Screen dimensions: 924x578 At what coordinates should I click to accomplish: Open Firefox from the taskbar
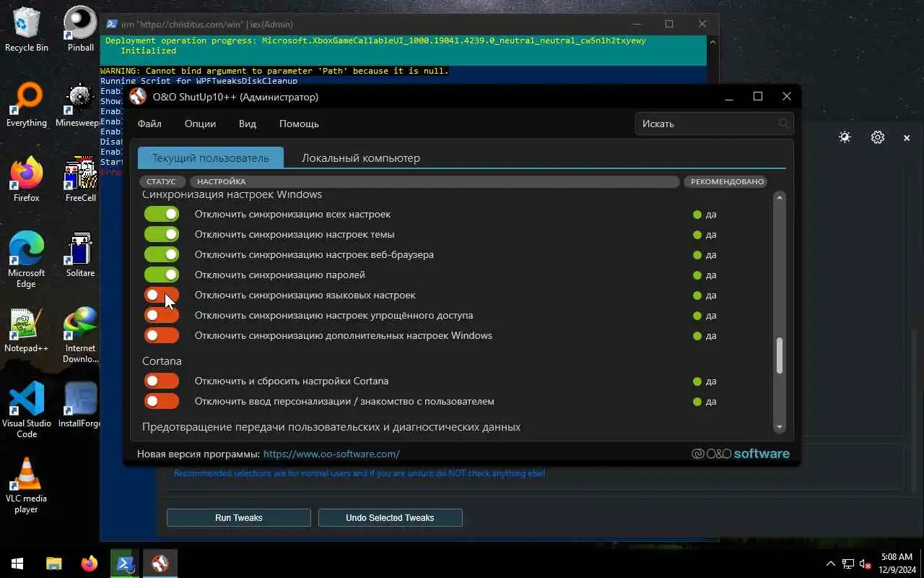[90, 564]
